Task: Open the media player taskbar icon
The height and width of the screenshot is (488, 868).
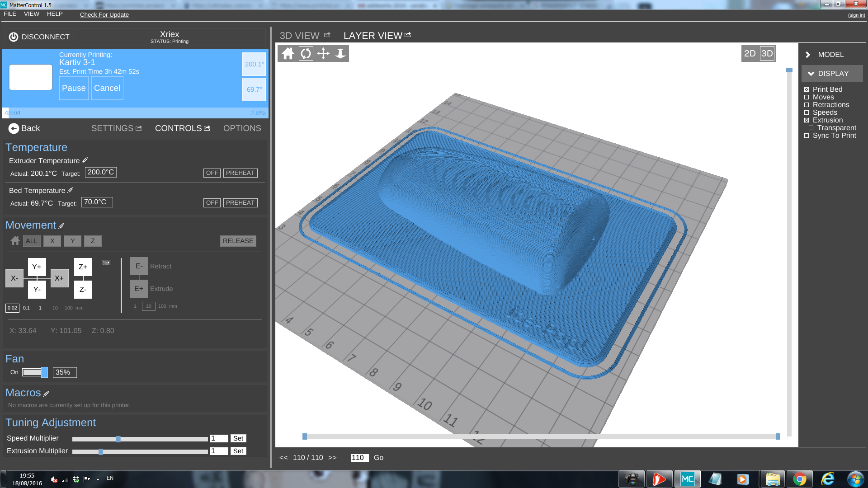Action: [x=744, y=479]
